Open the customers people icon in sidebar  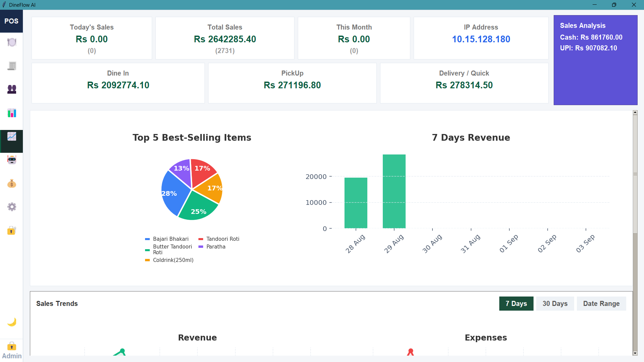(12, 89)
